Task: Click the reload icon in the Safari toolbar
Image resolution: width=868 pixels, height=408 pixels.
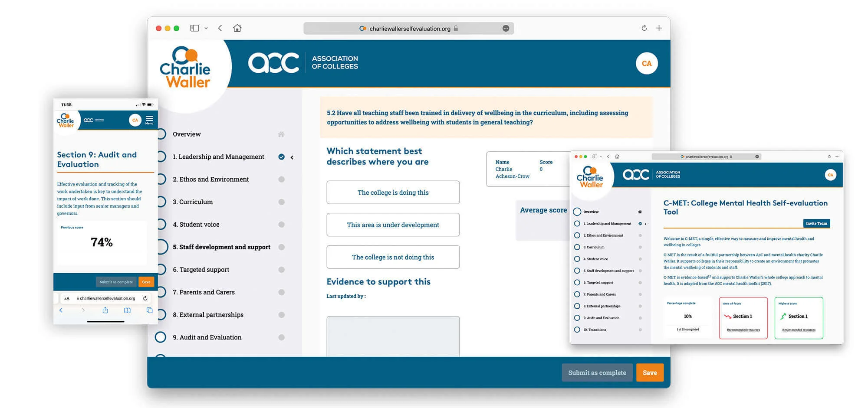Action: (x=644, y=28)
